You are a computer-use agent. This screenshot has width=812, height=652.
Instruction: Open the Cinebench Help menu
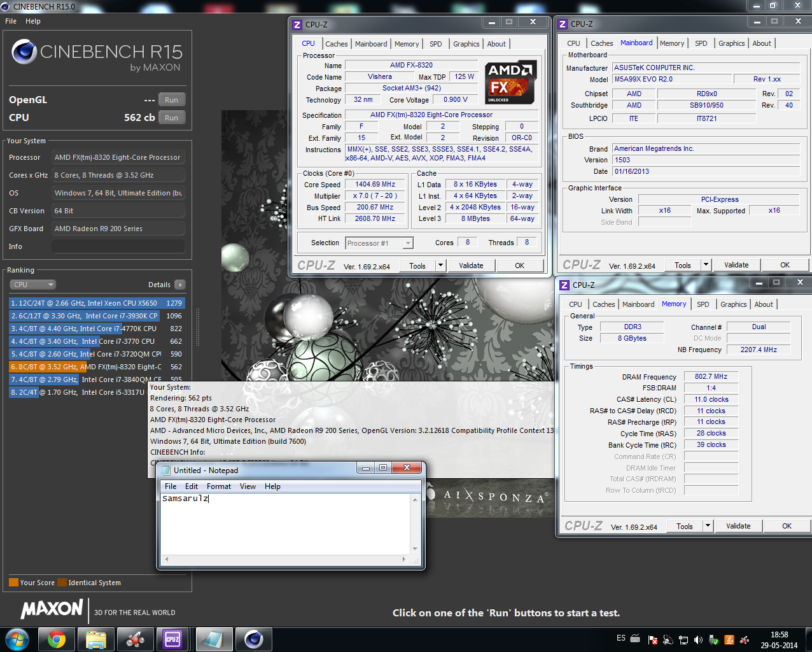point(33,21)
